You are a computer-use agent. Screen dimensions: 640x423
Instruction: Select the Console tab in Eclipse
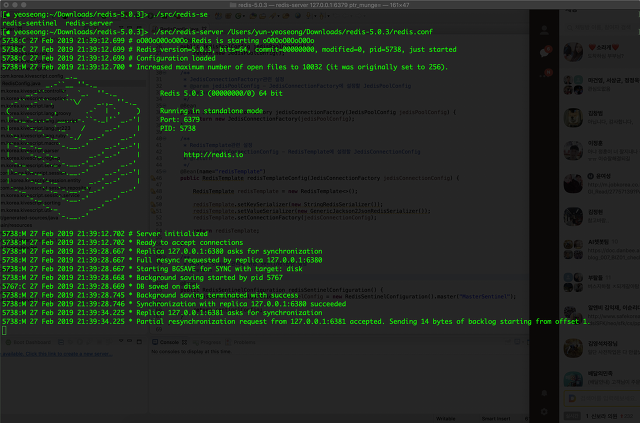169,342
